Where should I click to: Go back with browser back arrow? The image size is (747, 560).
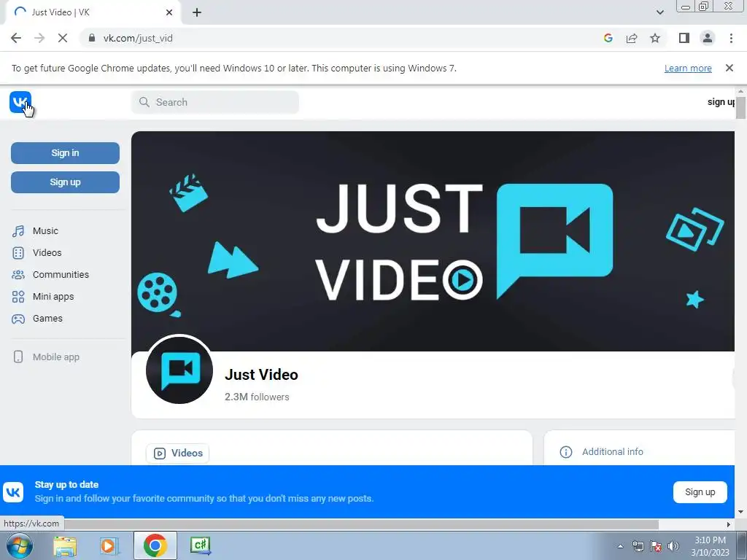tap(16, 38)
